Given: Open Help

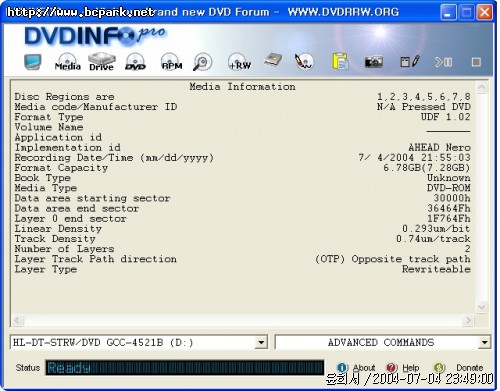Looking at the screenshot, I should 403,368.
